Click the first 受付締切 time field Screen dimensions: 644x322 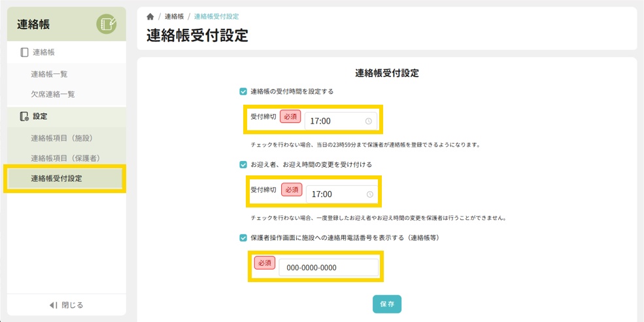(333, 121)
